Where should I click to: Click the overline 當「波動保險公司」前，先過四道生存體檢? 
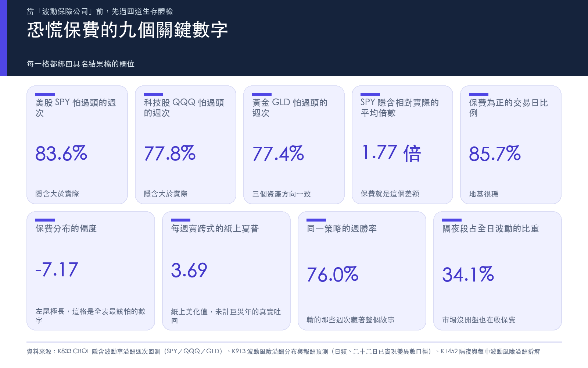(x=100, y=11)
